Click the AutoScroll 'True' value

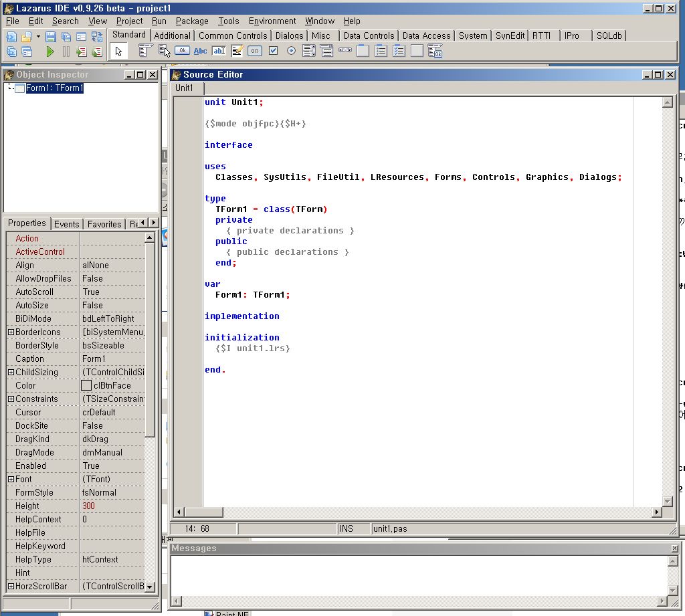tap(112, 292)
